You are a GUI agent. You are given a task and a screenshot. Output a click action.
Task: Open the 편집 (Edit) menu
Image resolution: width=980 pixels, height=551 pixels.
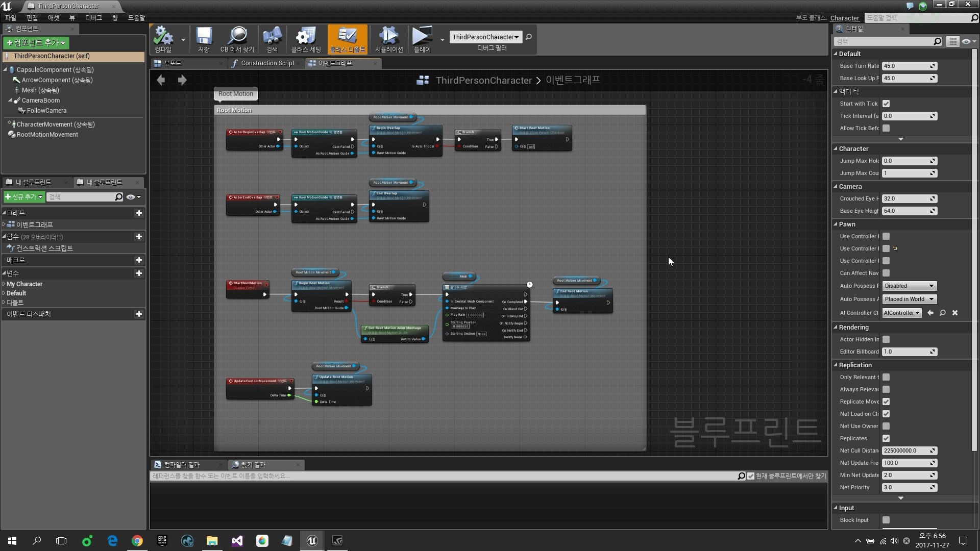[x=32, y=18]
